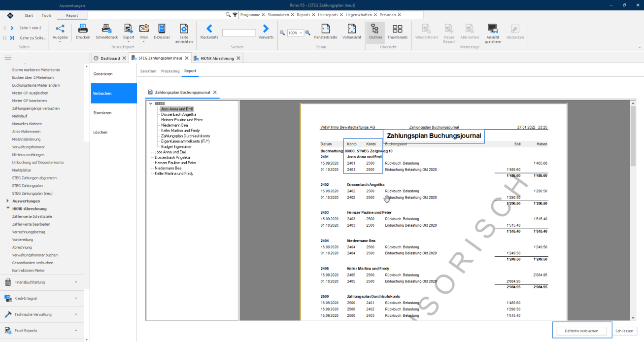Screen dimensions: 644x342
Task: Expand the Kredi-Integral sidebar section
Action: click(x=42, y=298)
